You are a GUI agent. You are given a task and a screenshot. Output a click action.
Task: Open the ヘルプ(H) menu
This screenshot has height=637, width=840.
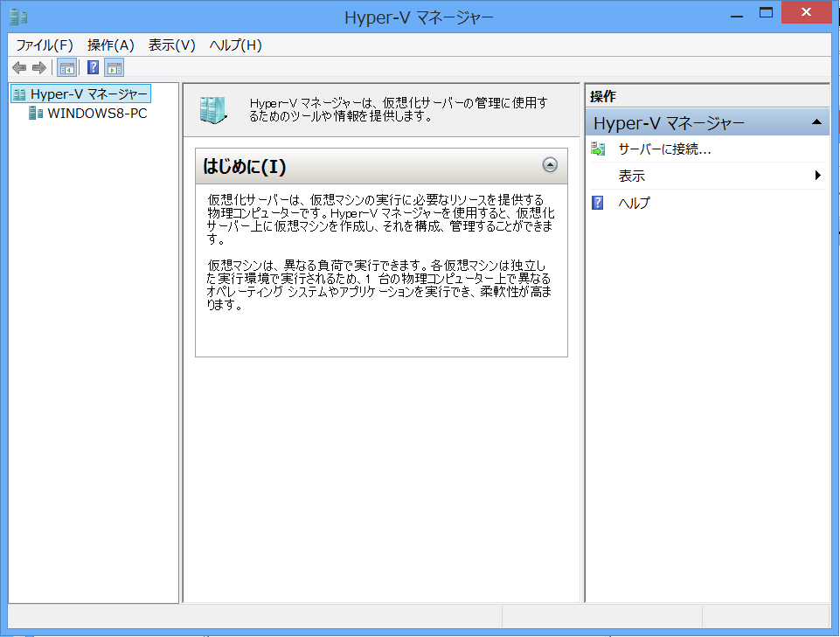pyautogui.click(x=236, y=45)
